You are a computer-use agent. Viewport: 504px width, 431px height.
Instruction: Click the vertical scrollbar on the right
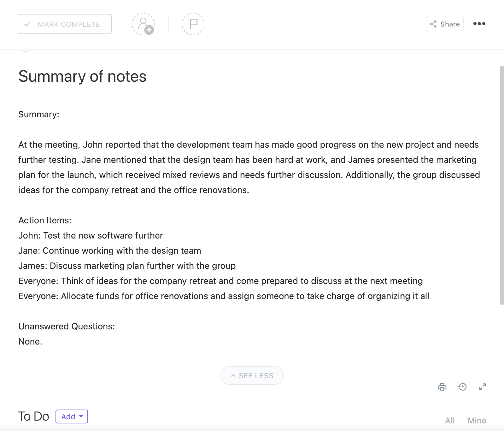[x=502, y=185]
